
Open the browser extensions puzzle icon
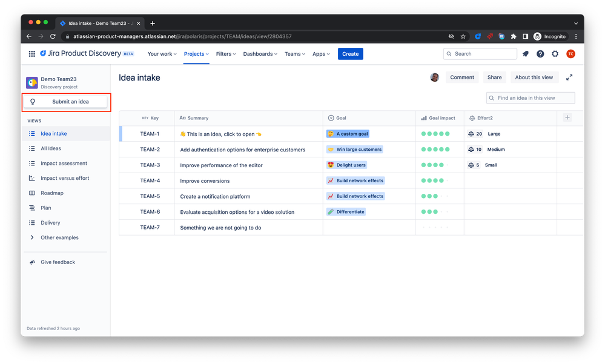pos(513,36)
